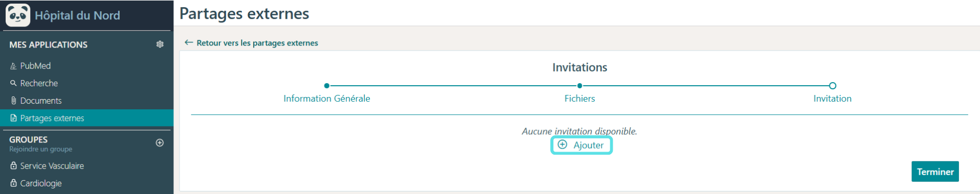Screen dimensions: 980x194
Task: Click the Terminer button
Action: (x=935, y=172)
